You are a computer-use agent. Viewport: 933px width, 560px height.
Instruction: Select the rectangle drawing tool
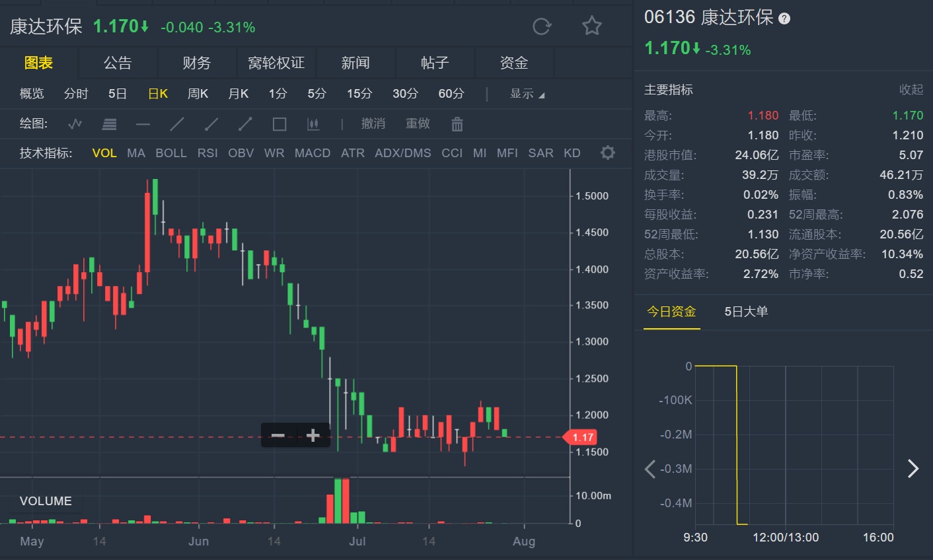tap(280, 124)
